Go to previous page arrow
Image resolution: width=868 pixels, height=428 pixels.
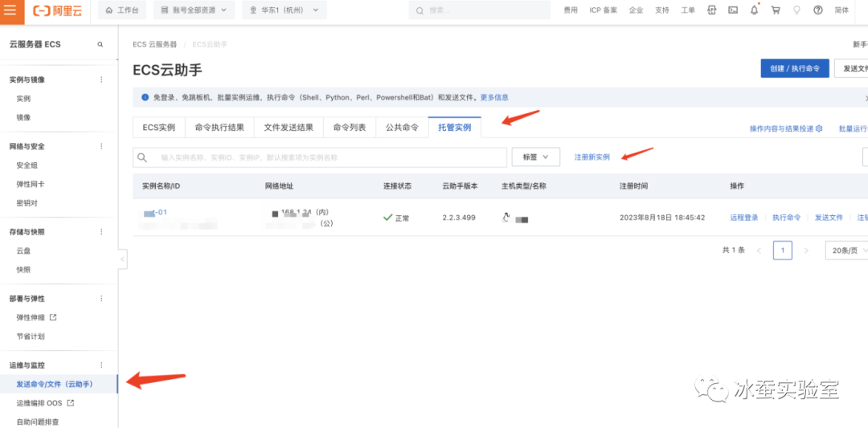(759, 251)
